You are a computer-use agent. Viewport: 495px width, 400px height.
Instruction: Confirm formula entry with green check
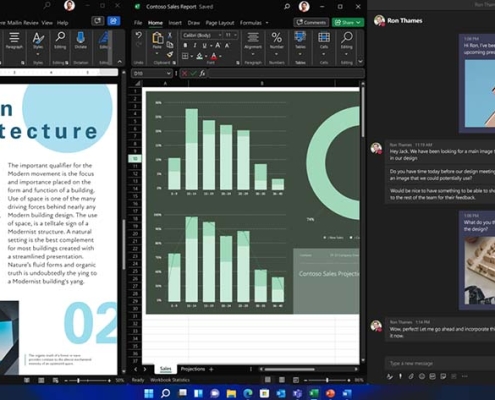(x=193, y=73)
